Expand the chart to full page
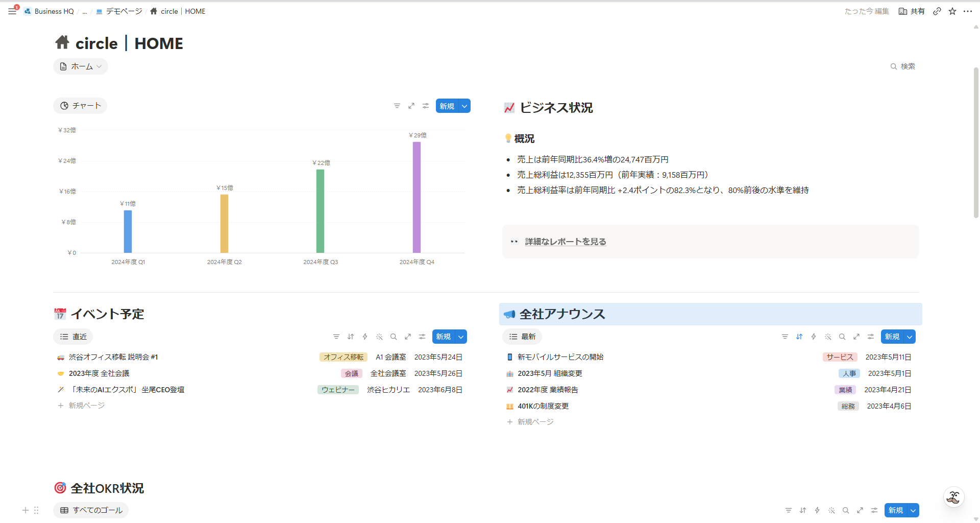 point(411,106)
